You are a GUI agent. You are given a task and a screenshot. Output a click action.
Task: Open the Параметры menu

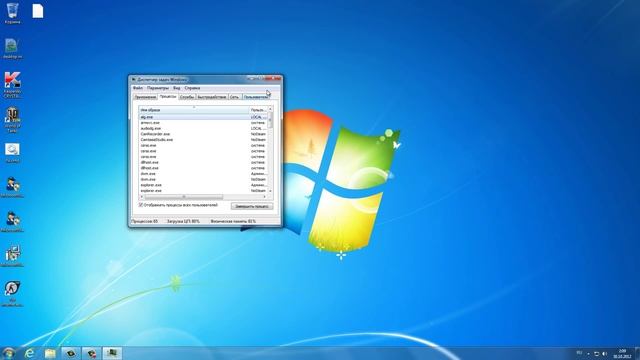coord(158,88)
